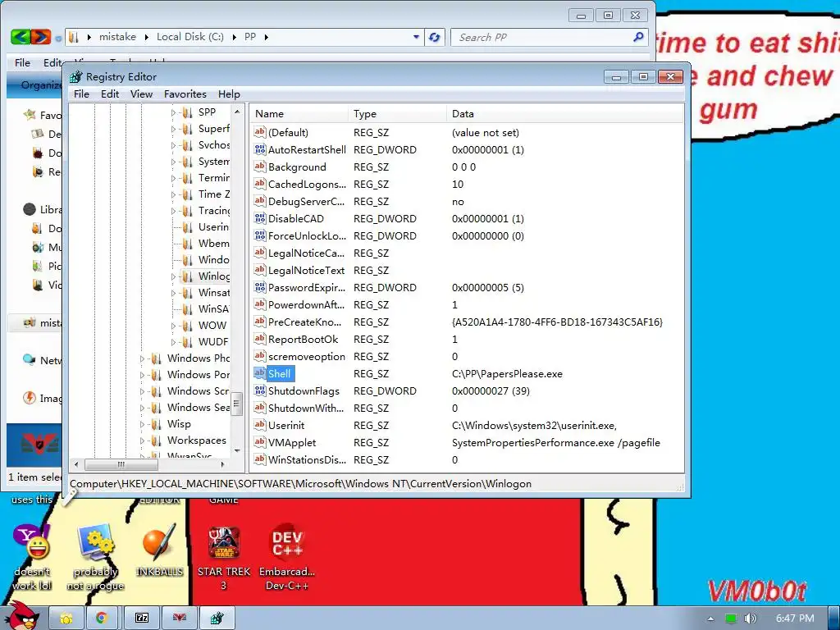
Task: Click the Explorer forward arrow button
Action: [x=41, y=37]
